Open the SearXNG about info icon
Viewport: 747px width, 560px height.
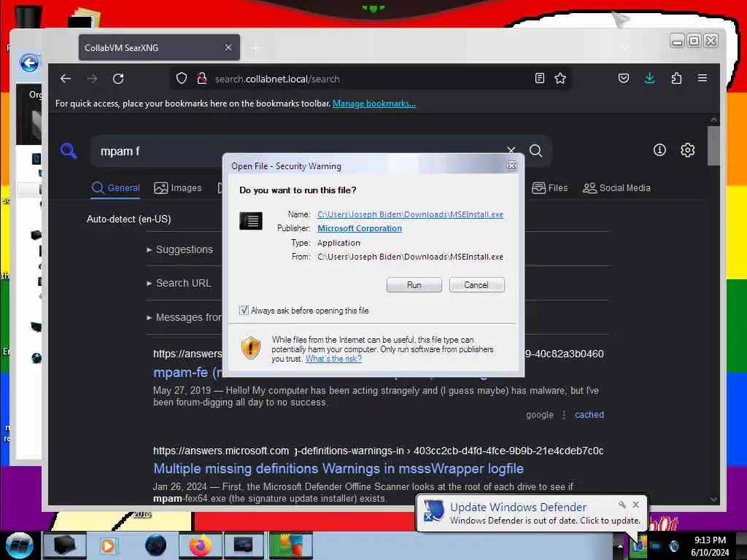[x=659, y=150]
